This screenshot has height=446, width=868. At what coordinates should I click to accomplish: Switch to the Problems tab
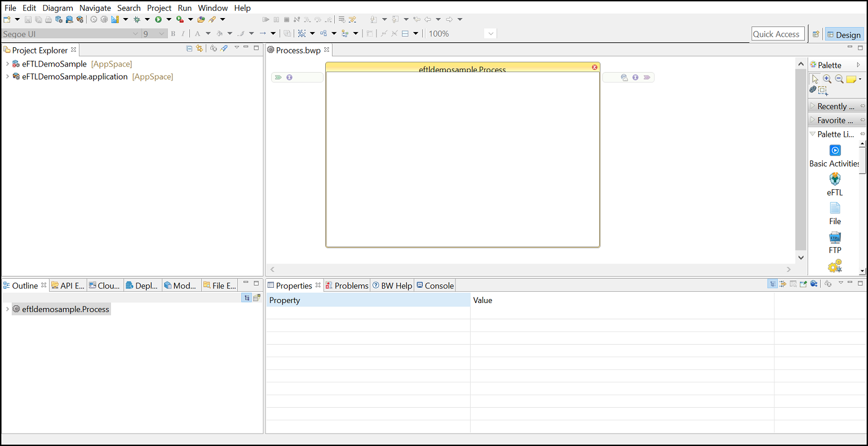click(347, 286)
